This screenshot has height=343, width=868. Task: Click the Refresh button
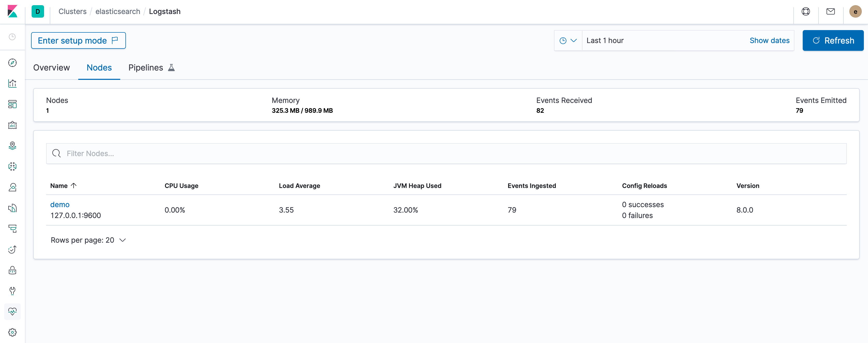coord(832,40)
